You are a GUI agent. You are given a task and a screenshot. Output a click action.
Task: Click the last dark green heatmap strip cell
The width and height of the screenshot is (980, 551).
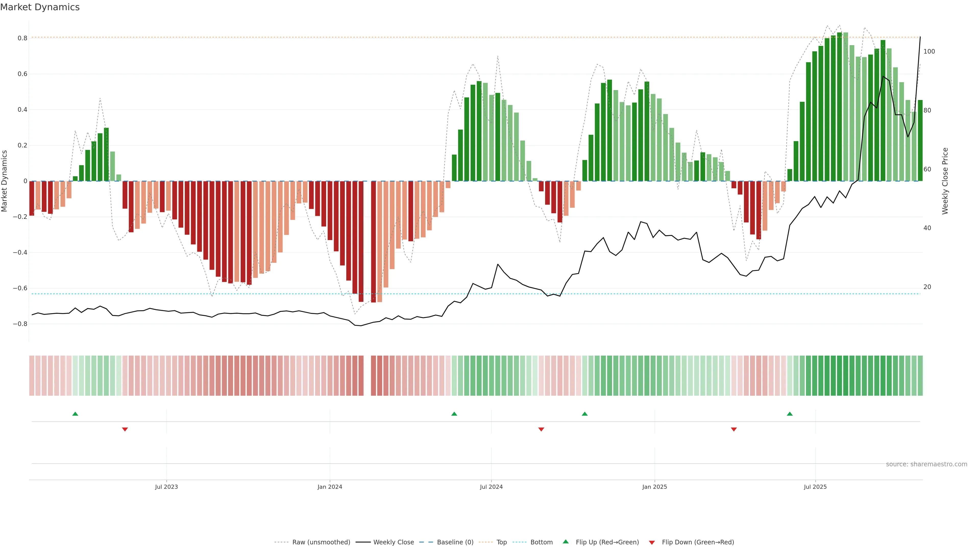click(x=920, y=376)
